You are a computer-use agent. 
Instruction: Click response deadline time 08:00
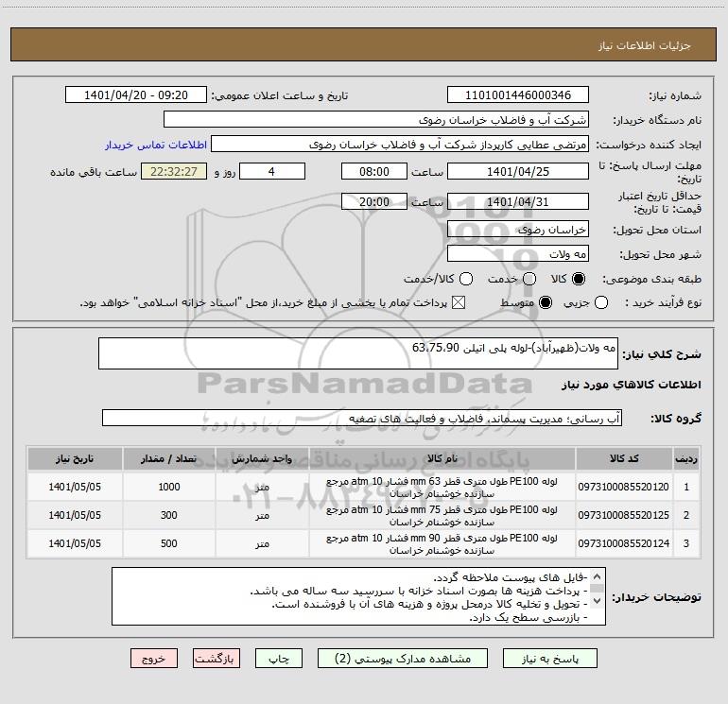374,172
